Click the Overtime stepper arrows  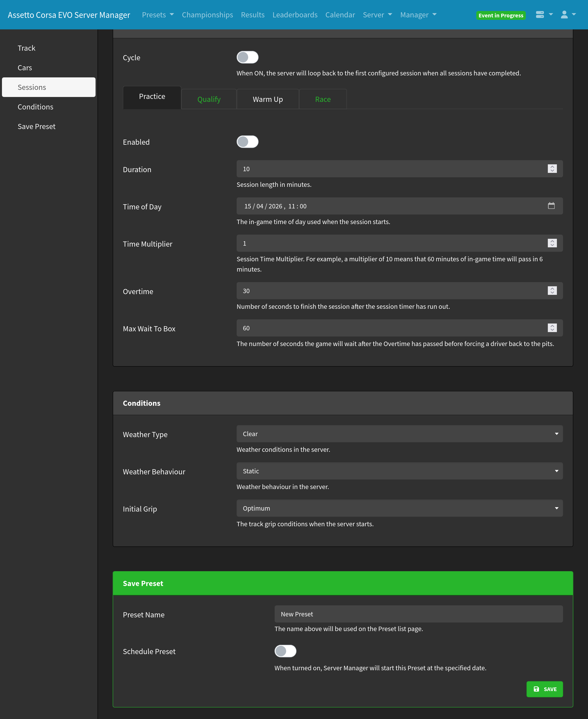point(552,290)
